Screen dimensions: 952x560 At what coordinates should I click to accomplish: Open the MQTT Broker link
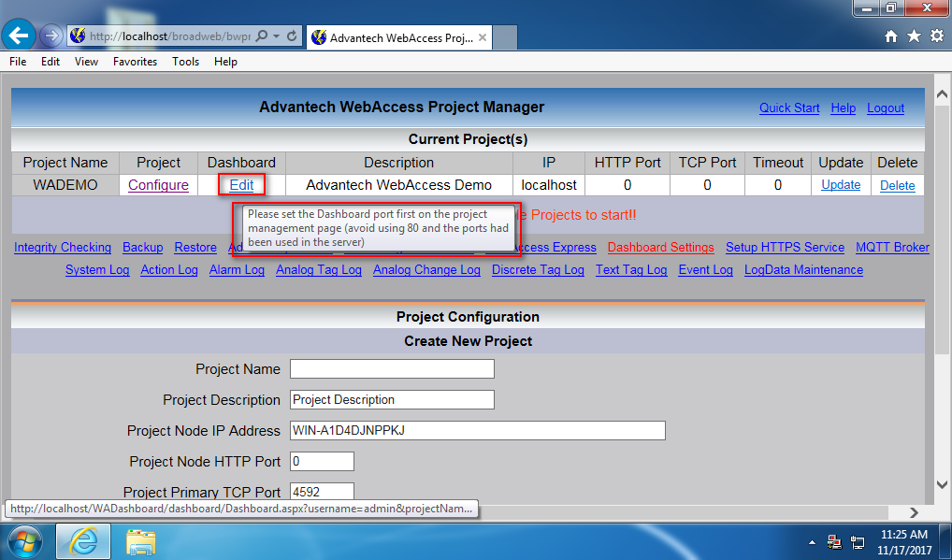coord(892,248)
